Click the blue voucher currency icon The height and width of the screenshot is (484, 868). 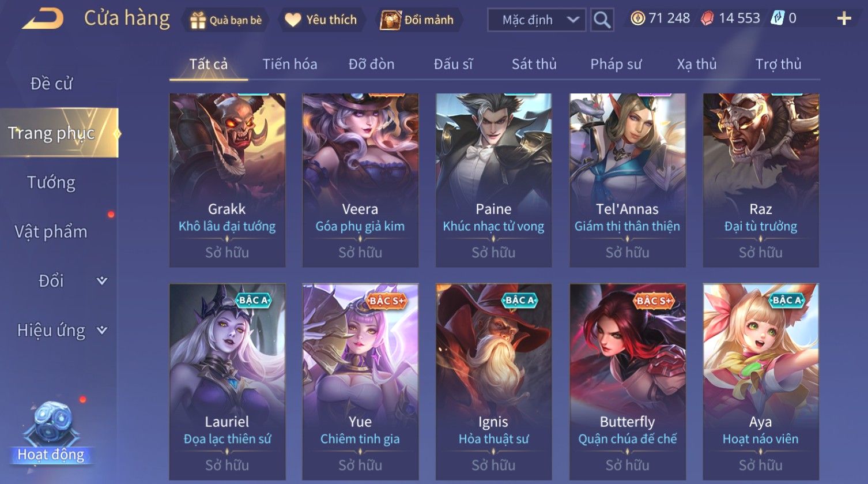coord(778,18)
